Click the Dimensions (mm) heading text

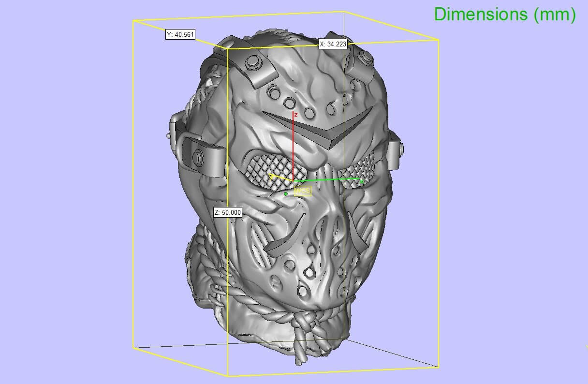505,15
